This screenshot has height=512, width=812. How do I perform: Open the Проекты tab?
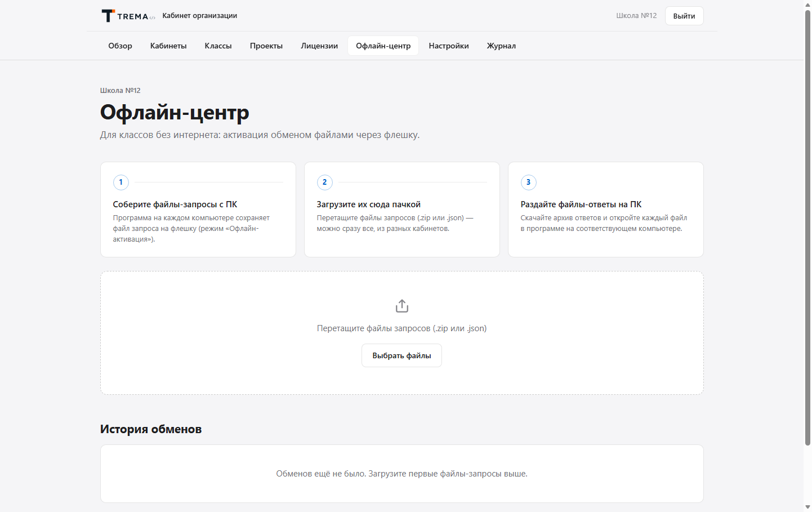(x=266, y=46)
